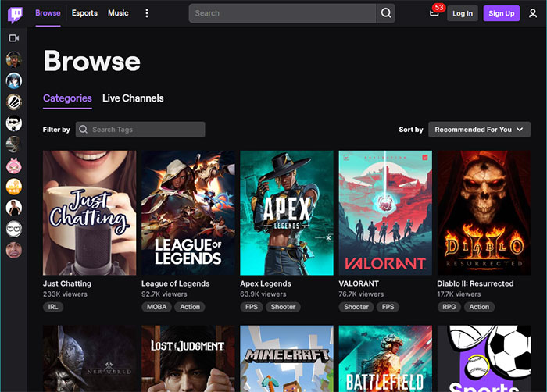This screenshot has width=547, height=392.
Task: Click the 92.7K viewers text
Action: click(164, 294)
